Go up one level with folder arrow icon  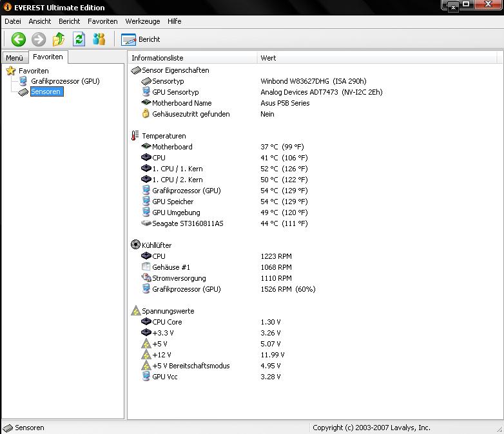(x=59, y=39)
